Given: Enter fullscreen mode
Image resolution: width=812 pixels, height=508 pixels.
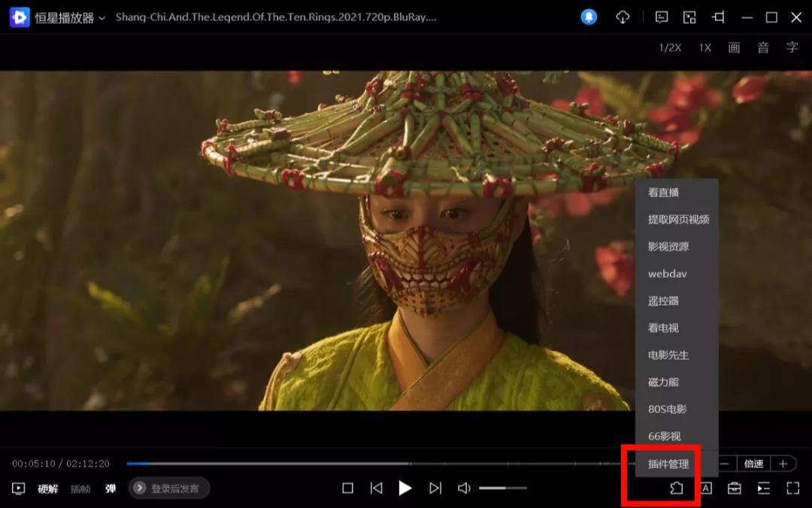Looking at the screenshot, I should point(793,488).
